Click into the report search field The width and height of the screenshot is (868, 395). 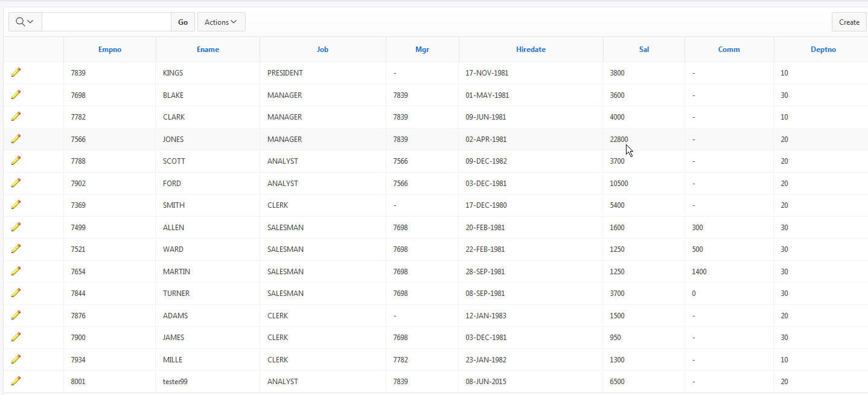click(106, 22)
